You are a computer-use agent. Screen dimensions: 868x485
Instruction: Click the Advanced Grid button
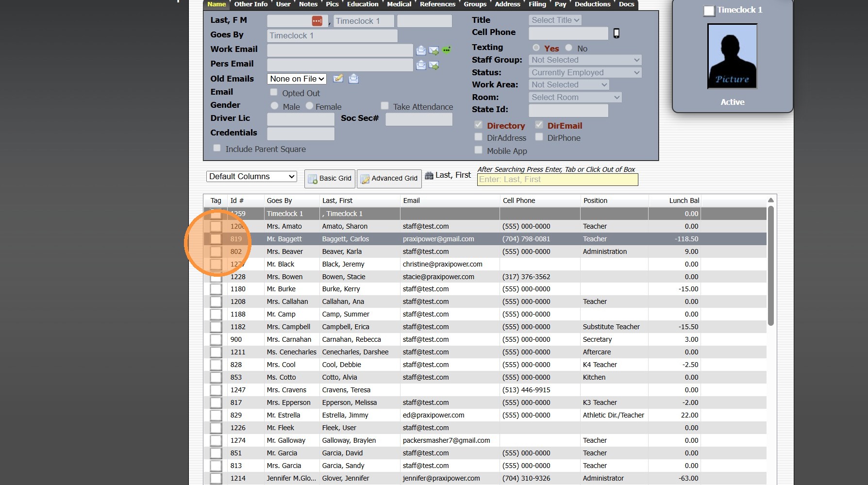click(389, 179)
